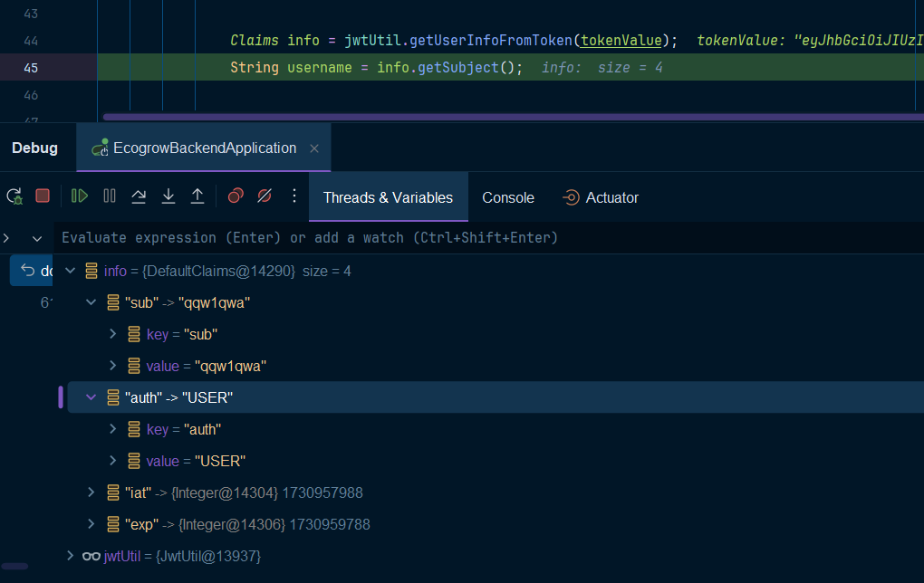Click the tokenValue inline debug hint
This screenshot has height=583, width=924.
point(810,40)
